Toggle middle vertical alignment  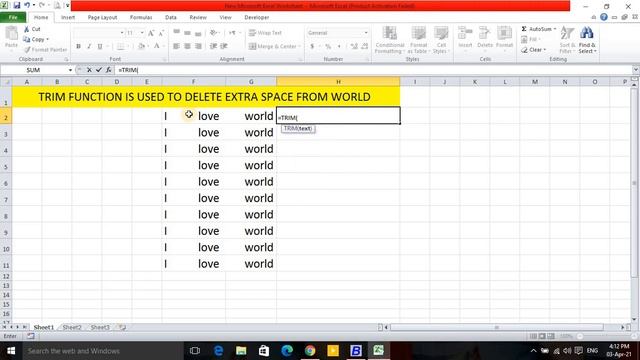pyautogui.click(x=187, y=33)
